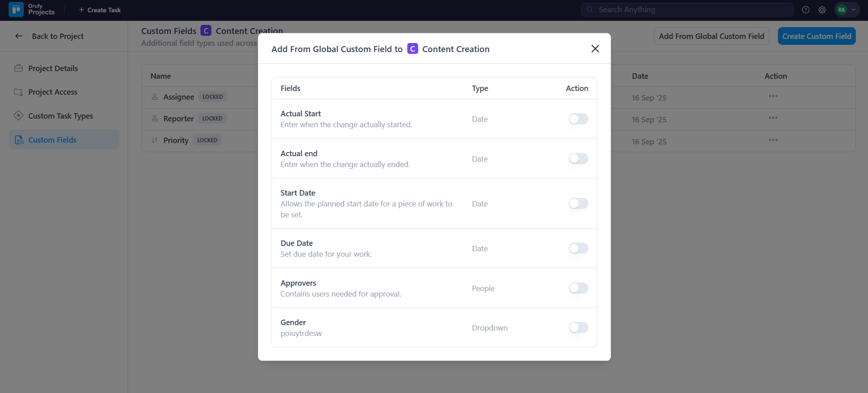Select Project Access in the sidebar
This screenshot has width=868, height=393.
click(52, 92)
